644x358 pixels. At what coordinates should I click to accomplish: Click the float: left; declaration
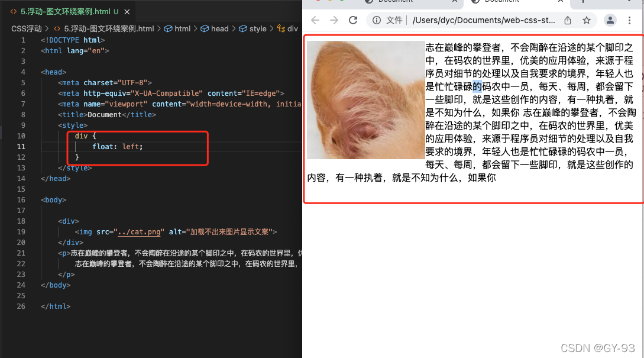[118, 147]
